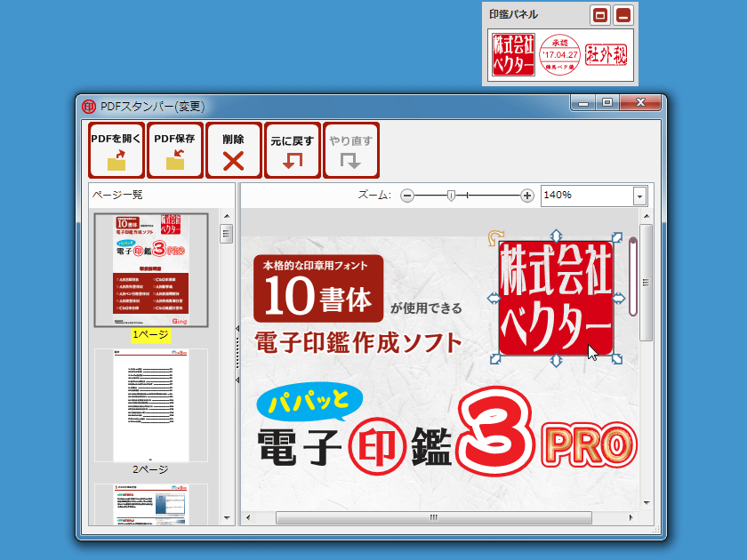The image size is (747, 560).
Task: Close the PDFスタンパー window
Action: (640, 102)
